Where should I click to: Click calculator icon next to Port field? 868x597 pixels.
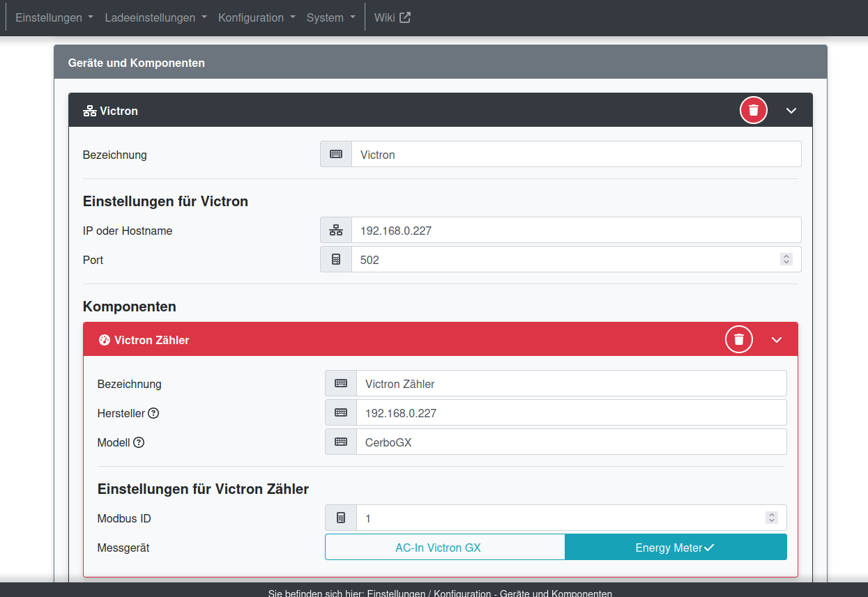pyautogui.click(x=336, y=259)
